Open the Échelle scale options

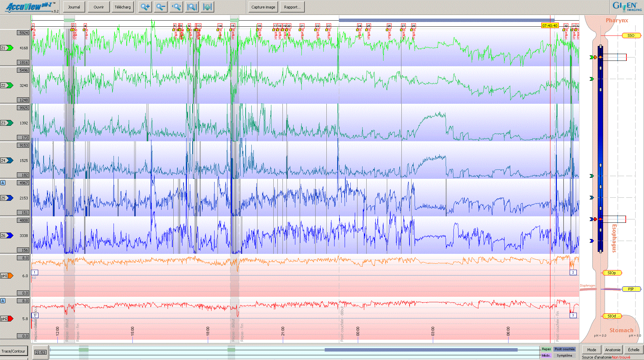click(634, 350)
